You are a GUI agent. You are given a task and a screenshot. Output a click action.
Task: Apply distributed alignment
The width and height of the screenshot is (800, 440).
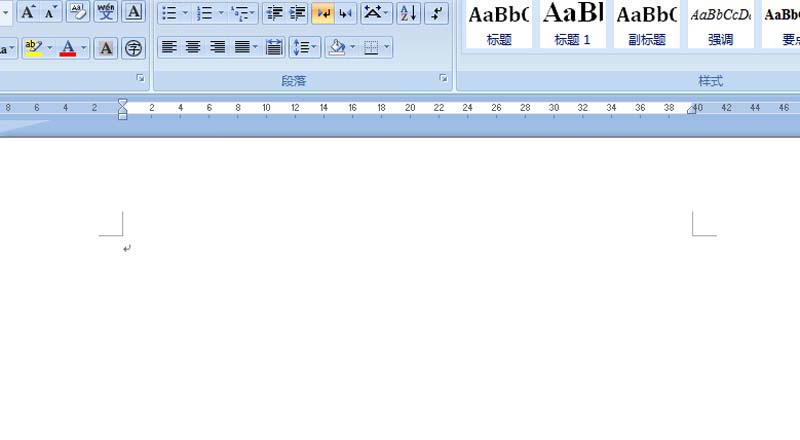274,47
